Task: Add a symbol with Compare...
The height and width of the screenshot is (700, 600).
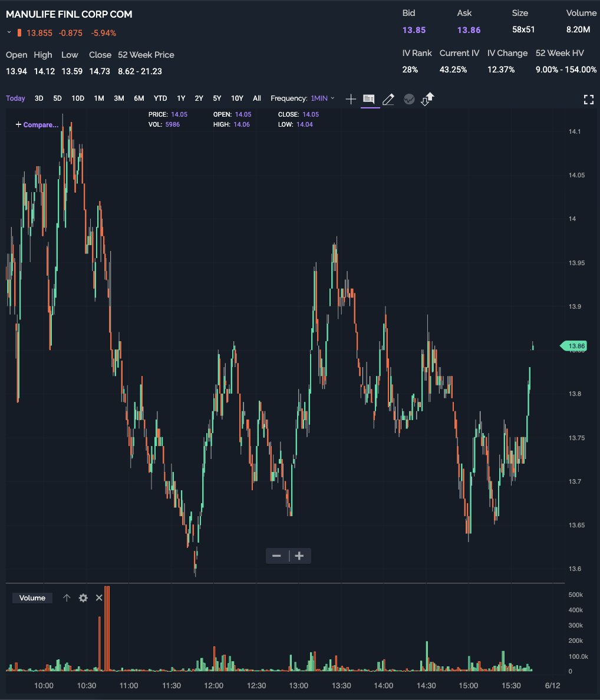Action: pyautogui.click(x=37, y=124)
